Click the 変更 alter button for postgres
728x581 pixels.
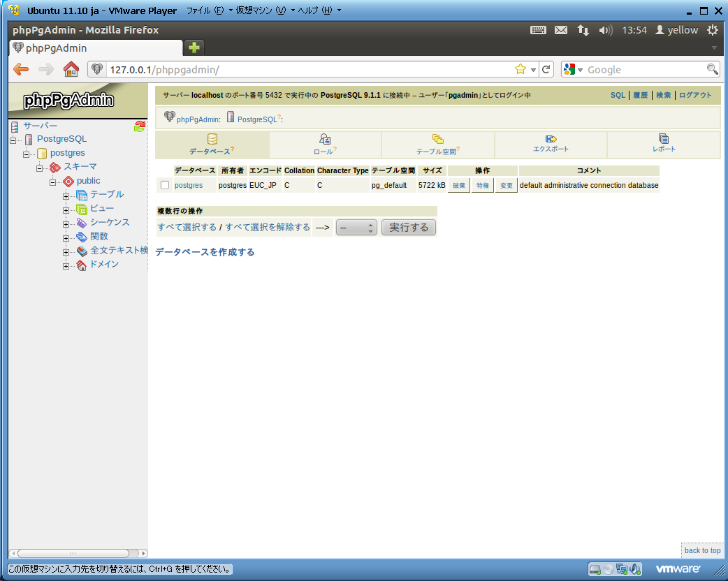[x=506, y=185]
